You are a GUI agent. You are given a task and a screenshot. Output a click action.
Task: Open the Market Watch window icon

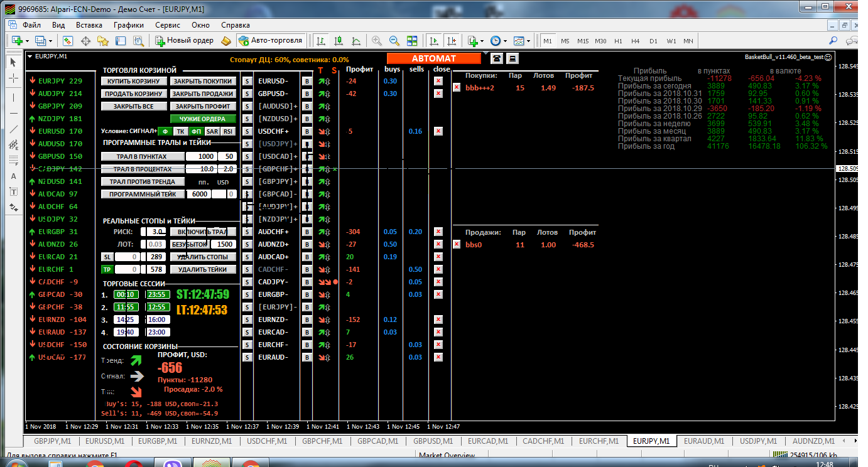click(68, 41)
